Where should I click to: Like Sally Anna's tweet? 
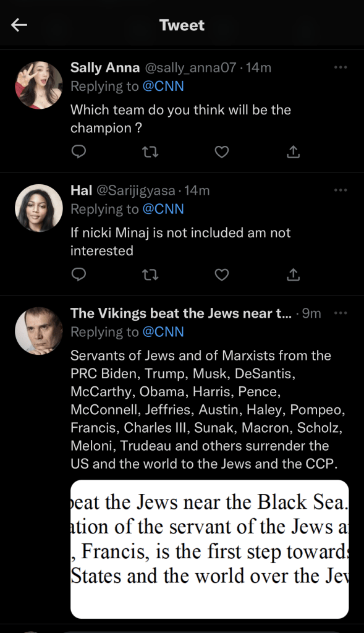pos(221,151)
